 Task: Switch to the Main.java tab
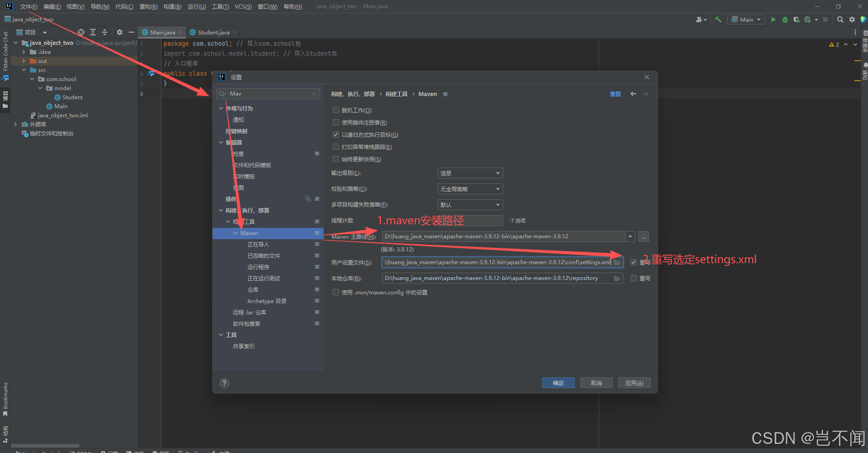[x=162, y=32]
